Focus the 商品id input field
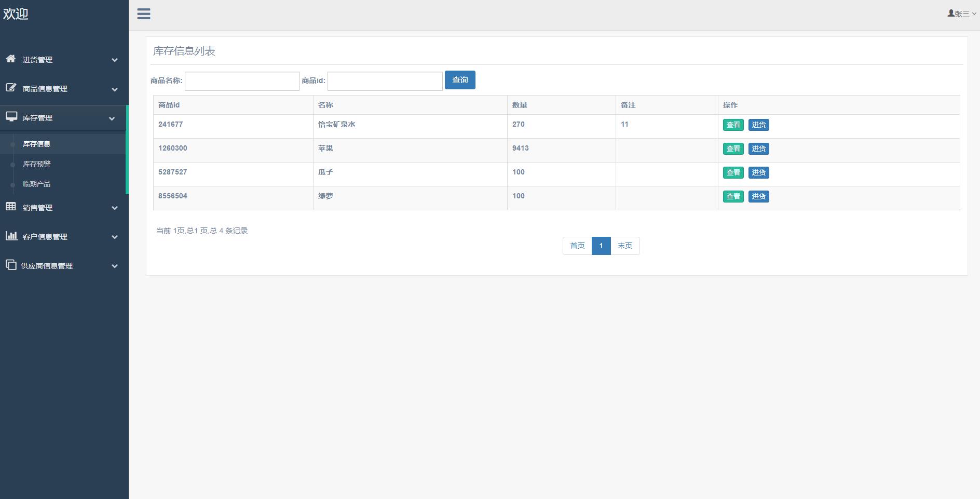Viewport: 980px width, 499px height. [x=385, y=81]
